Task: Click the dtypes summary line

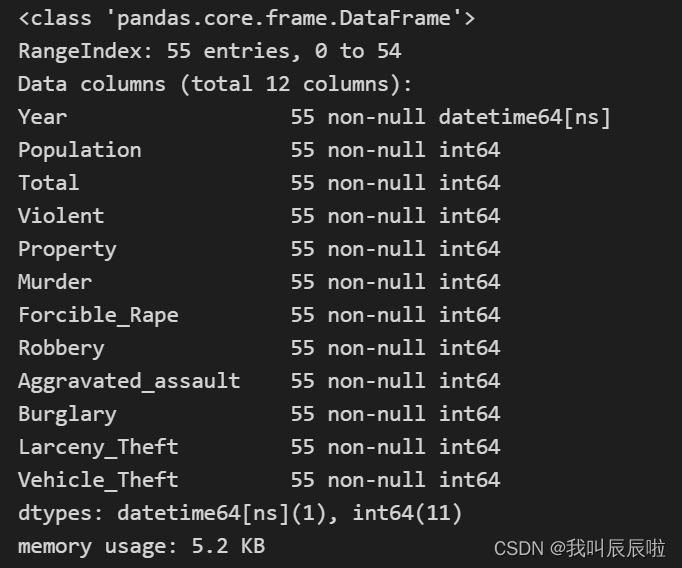Action: point(240,514)
